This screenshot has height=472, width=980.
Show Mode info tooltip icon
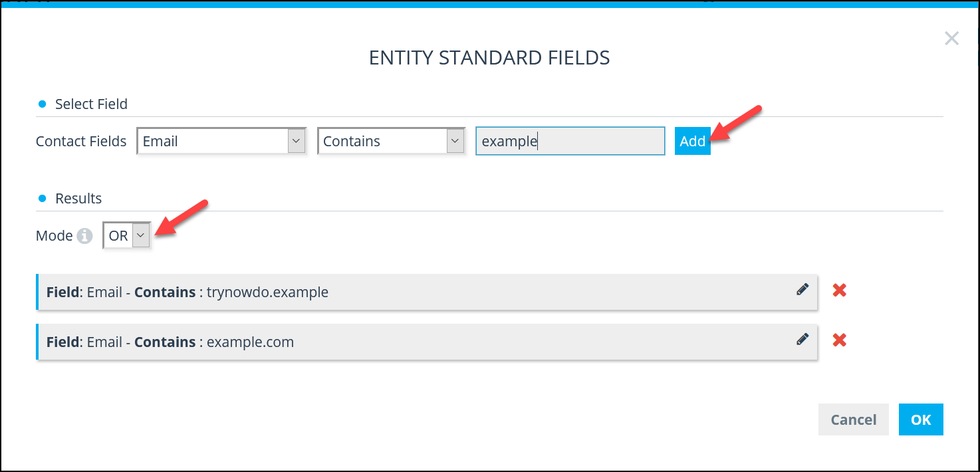pyautogui.click(x=84, y=236)
